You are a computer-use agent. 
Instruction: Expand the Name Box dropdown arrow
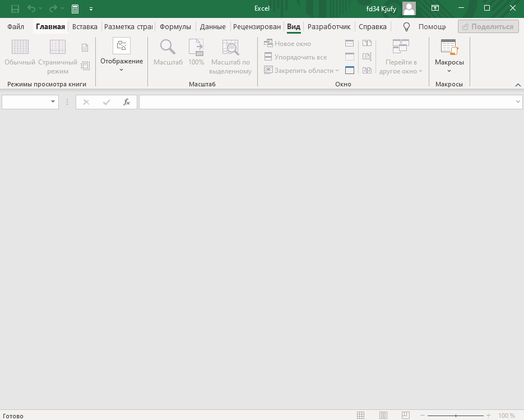(53, 102)
